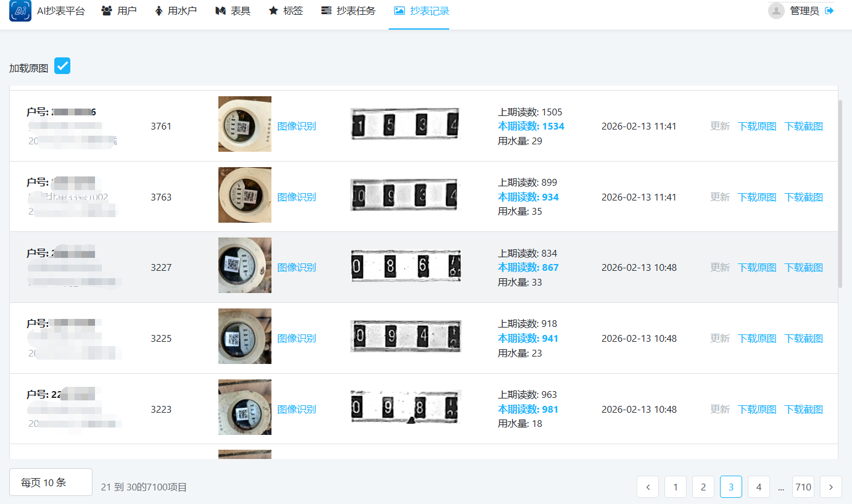Switch to the 抄表任务 tab
This screenshot has width=852, height=504.
[348, 11]
